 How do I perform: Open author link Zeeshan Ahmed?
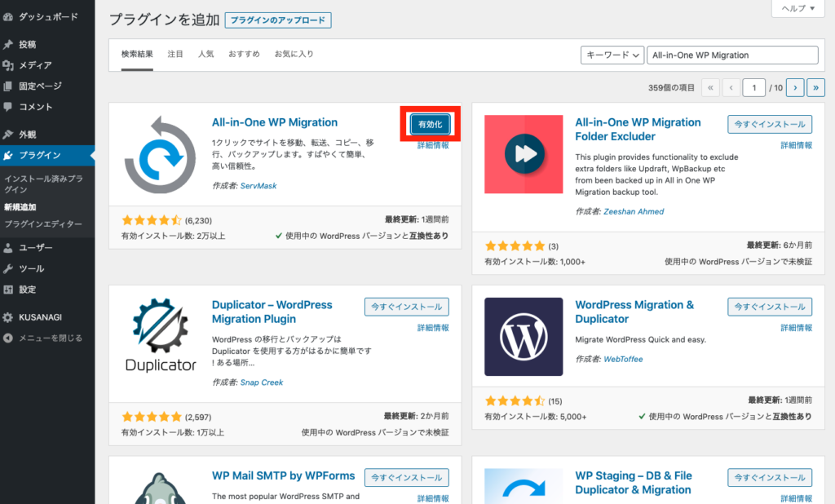634,211
